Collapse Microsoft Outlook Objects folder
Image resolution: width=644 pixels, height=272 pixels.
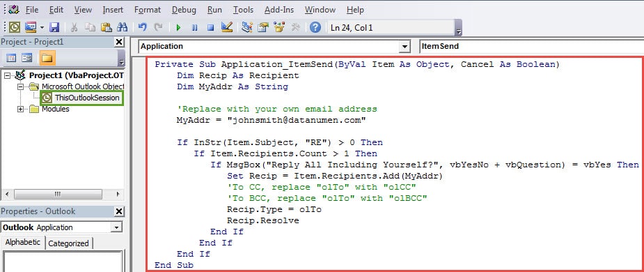click(20, 86)
